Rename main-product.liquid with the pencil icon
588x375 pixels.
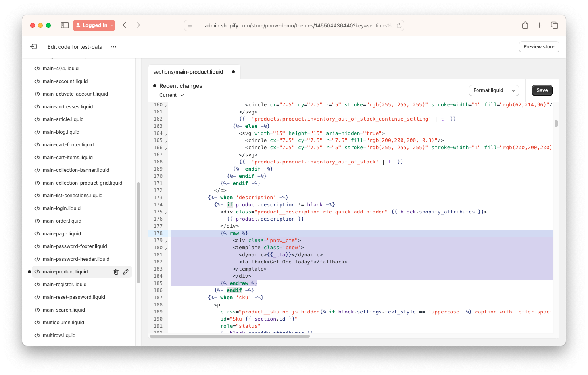click(126, 272)
